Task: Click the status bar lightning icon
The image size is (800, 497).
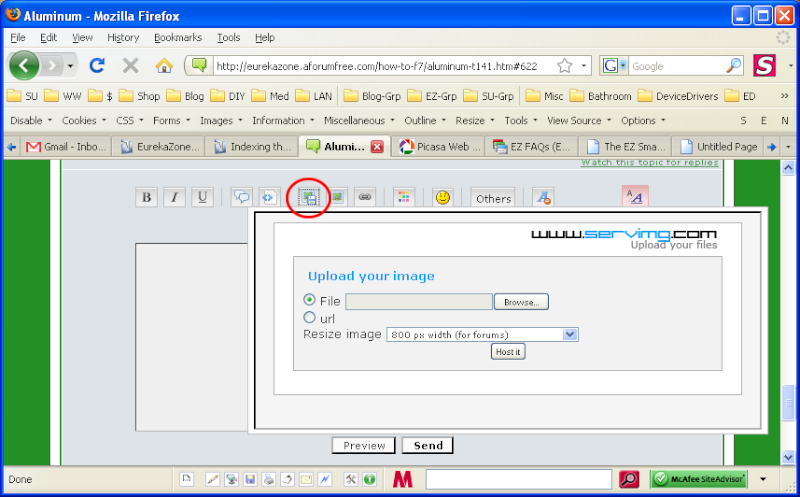Action: [324, 479]
